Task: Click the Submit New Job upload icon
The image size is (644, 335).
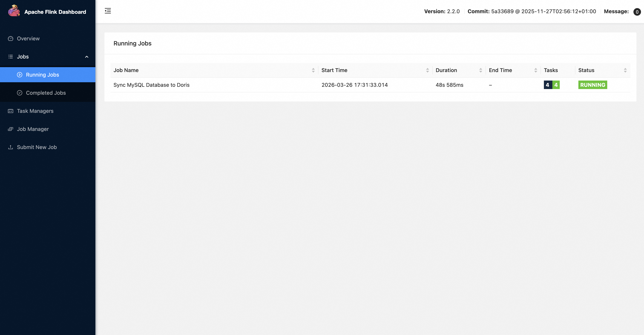Action: (x=11, y=147)
